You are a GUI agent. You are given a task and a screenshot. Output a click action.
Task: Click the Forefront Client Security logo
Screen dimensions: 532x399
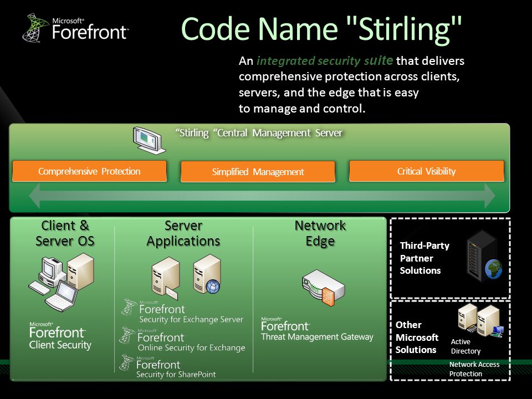[x=60, y=336]
